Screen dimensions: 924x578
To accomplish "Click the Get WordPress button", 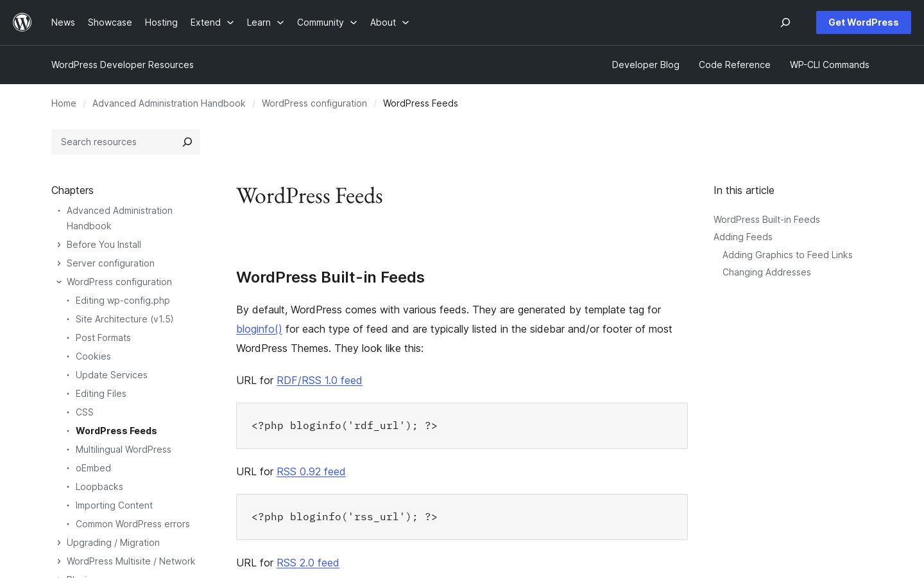I will click(x=863, y=22).
